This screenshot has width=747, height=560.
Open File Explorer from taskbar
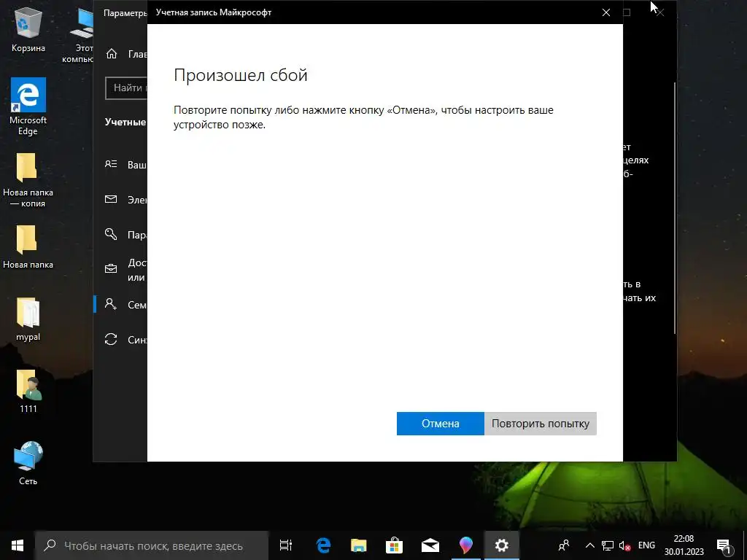pos(359,545)
